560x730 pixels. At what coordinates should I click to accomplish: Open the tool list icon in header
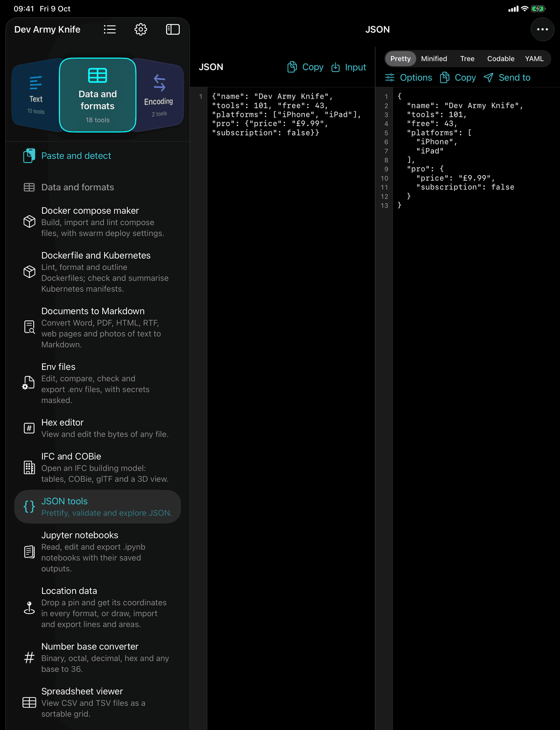click(110, 29)
